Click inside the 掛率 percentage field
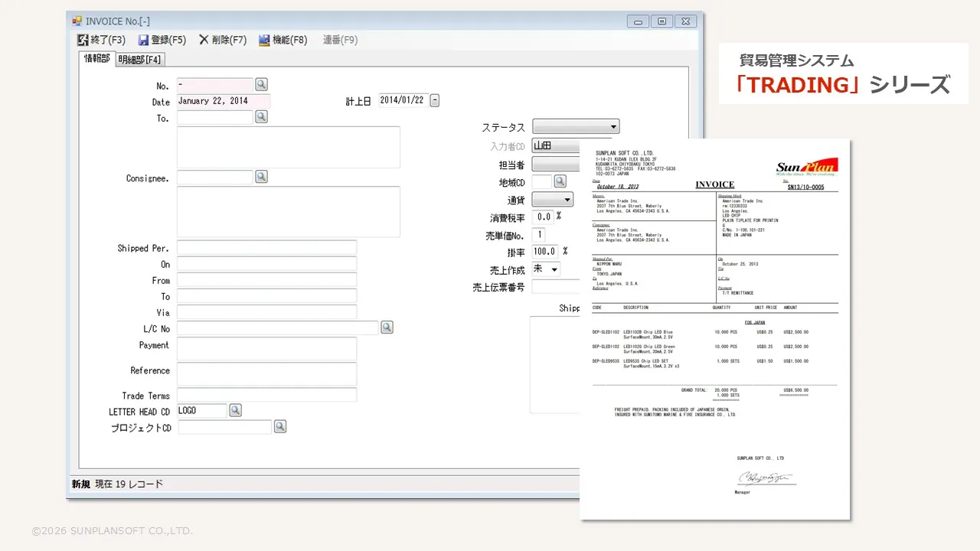Screen dimensions: 980x551 point(544,251)
